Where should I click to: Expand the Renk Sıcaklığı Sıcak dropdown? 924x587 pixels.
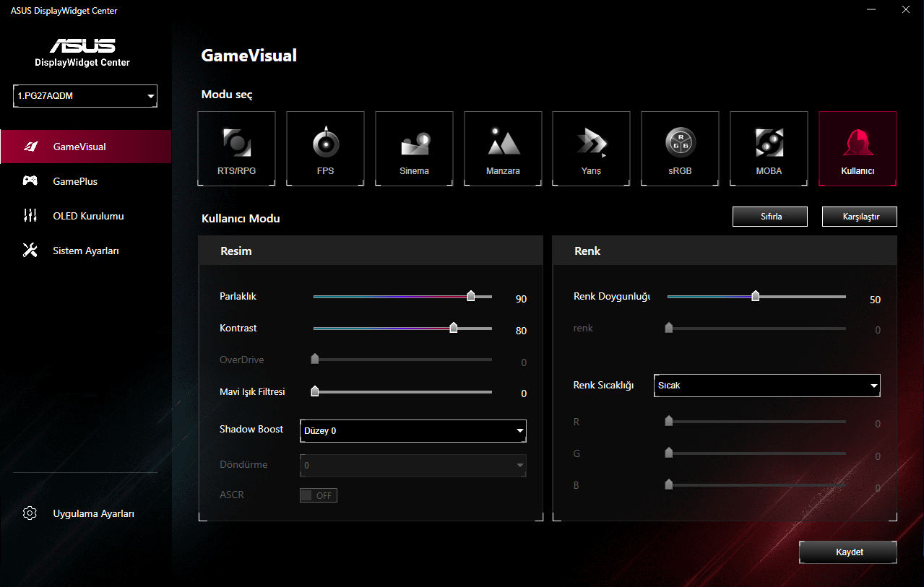(x=767, y=386)
